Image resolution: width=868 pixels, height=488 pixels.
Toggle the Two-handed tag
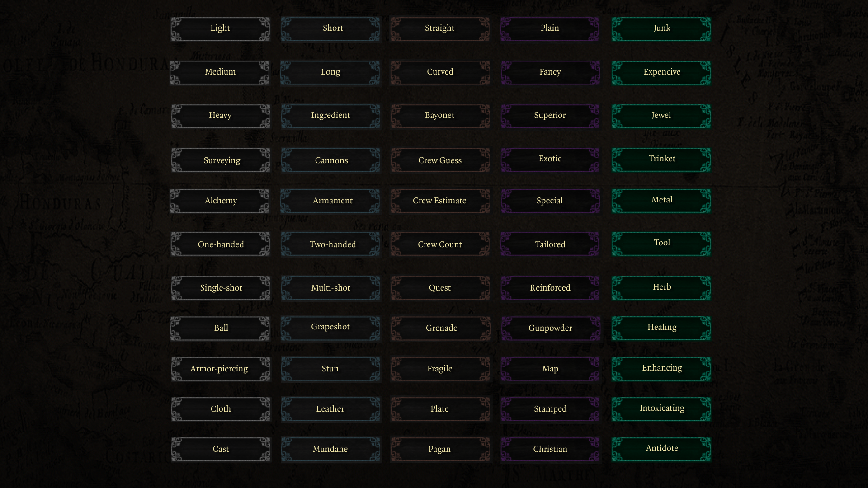(330, 244)
